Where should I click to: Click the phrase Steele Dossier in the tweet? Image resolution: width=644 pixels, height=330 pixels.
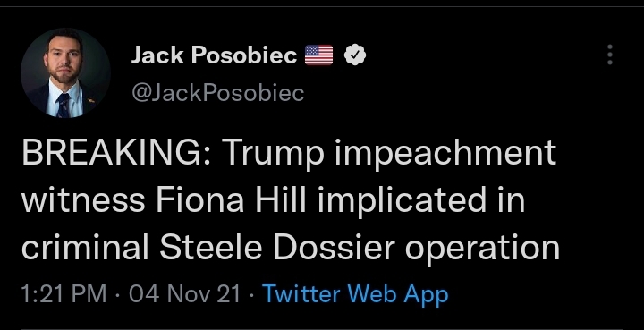coord(277,248)
